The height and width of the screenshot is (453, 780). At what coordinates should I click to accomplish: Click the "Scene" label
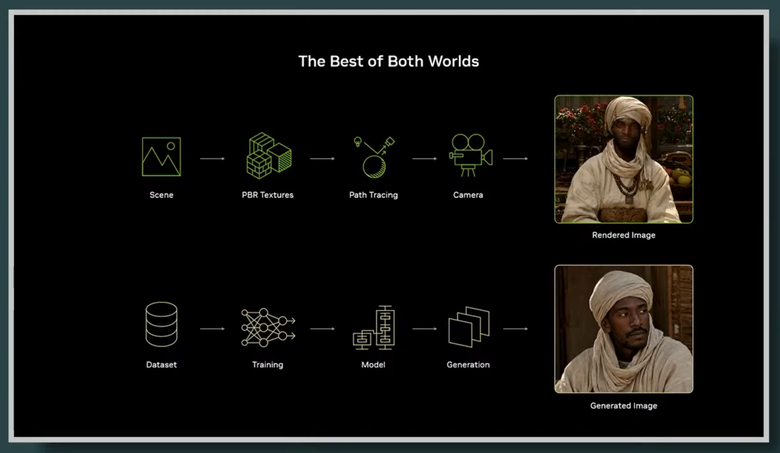pyautogui.click(x=161, y=195)
